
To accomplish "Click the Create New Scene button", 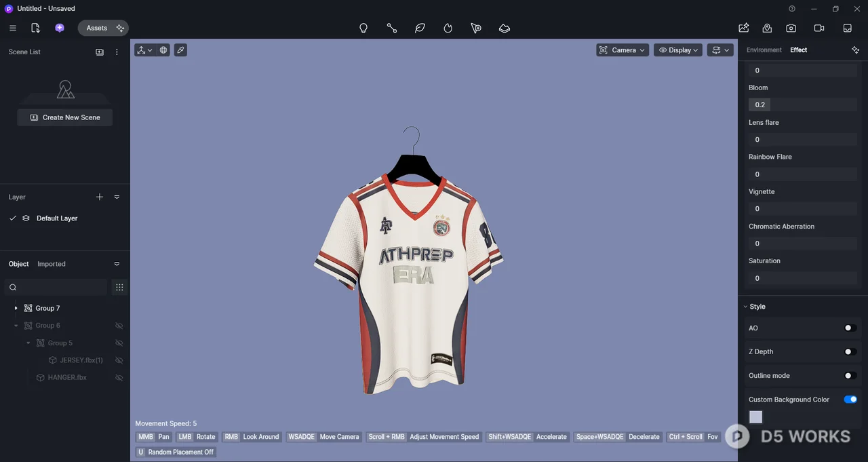I will click(x=65, y=117).
